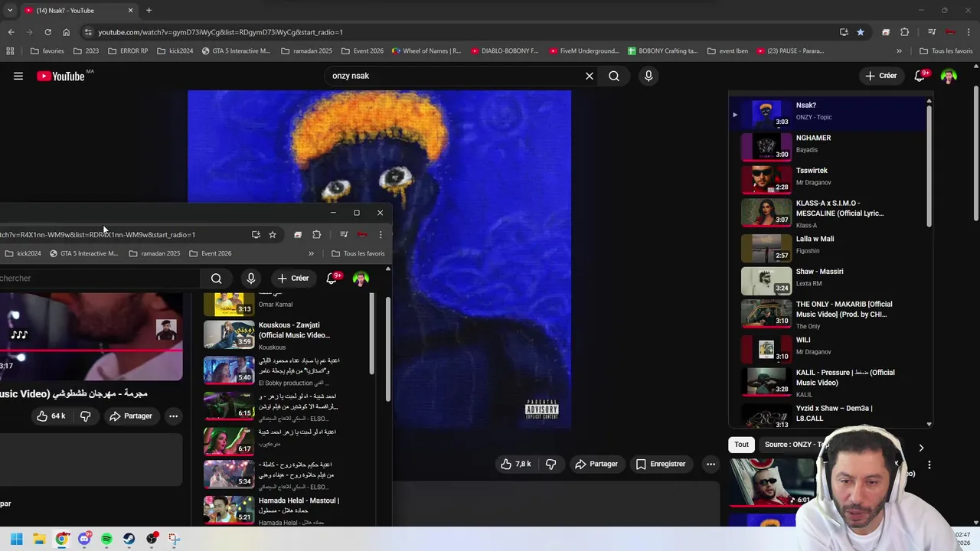Expand bookmarks overflow chevrons in main window

(x=899, y=51)
